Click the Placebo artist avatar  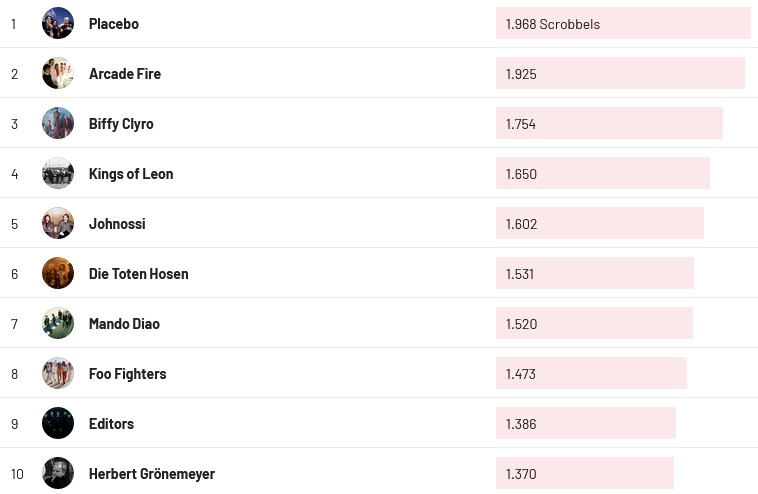[x=58, y=23]
